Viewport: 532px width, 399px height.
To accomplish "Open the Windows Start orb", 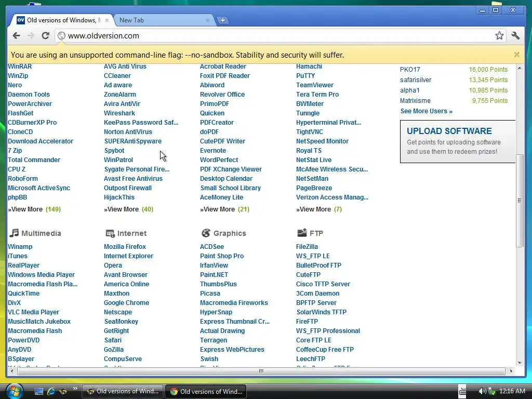I will (14, 391).
